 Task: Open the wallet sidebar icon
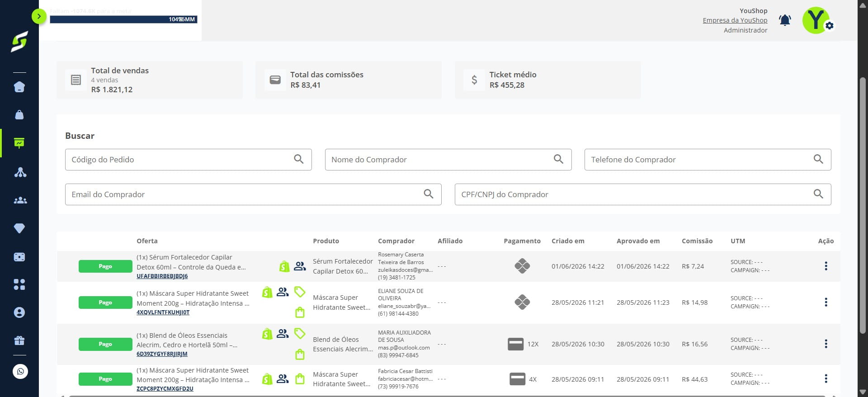tap(19, 257)
